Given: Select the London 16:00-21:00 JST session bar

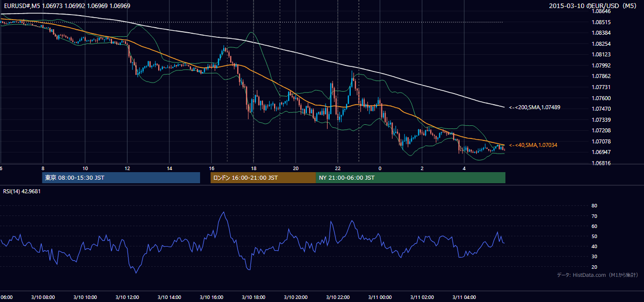Looking at the screenshot, I should point(263,178).
